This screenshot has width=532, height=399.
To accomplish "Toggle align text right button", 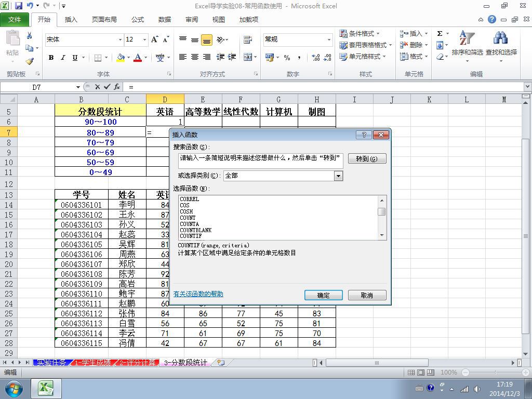I will click(x=207, y=57).
